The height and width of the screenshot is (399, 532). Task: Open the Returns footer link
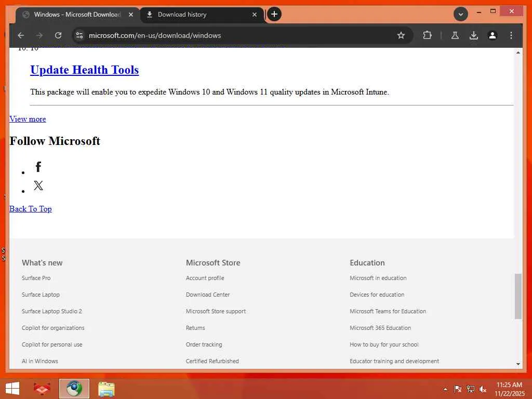click(195, 328)
